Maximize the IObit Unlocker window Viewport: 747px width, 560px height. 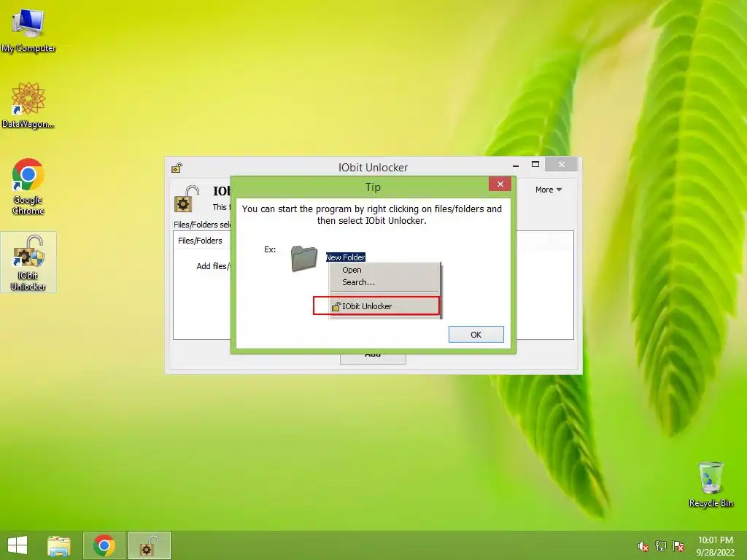click(535, 164)
